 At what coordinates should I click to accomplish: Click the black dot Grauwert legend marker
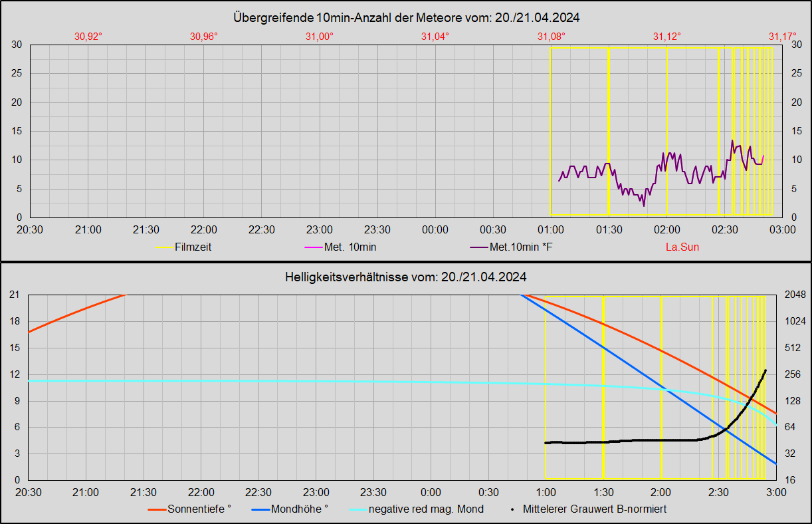point(514,509)
